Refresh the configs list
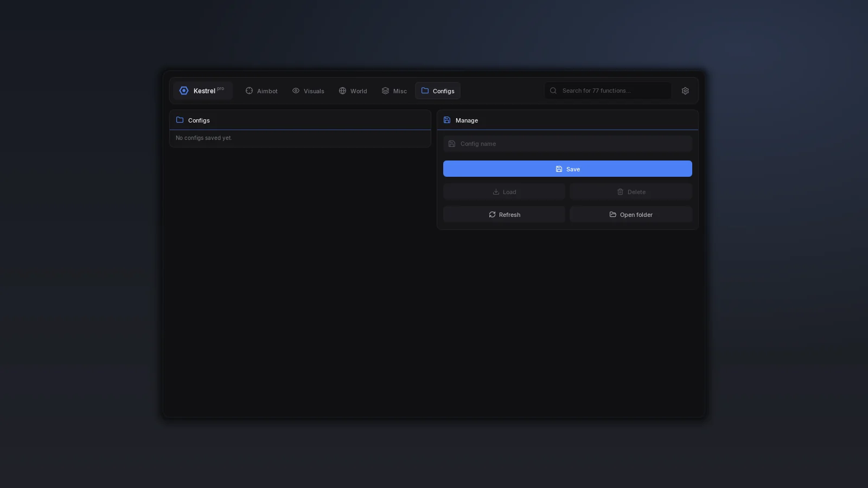The width and height of the screenshot is (868, 488). [x=504, y=214]
